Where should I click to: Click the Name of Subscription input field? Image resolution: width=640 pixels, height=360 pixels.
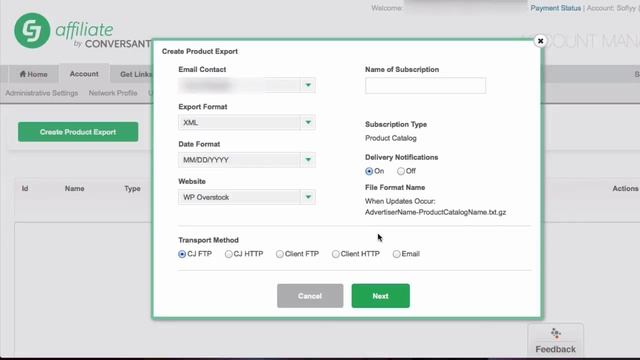coord(425,86)
